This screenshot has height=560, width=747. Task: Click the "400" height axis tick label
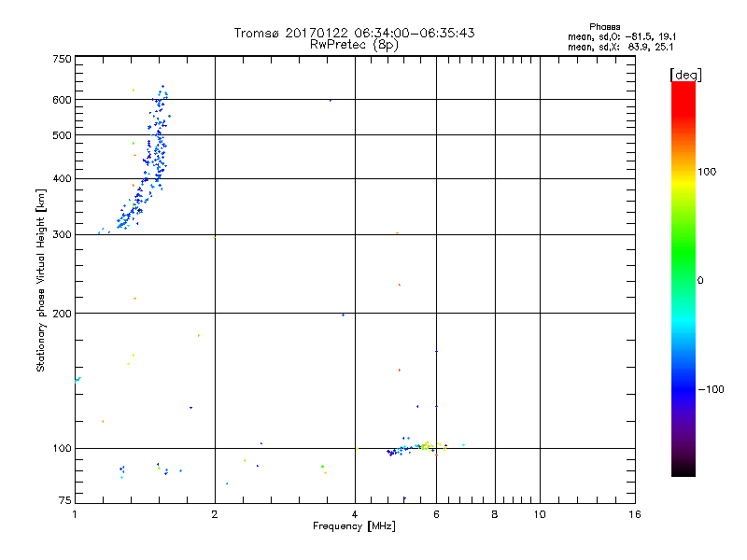point(62,179)
